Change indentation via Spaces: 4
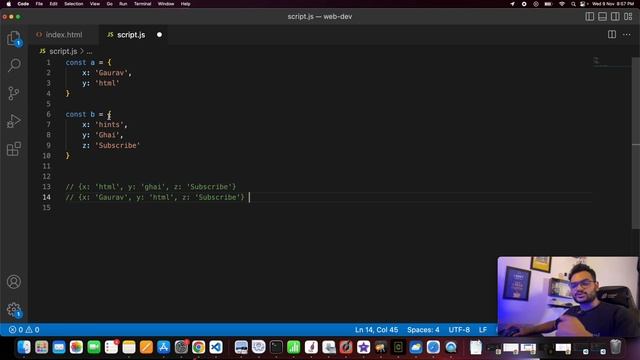 pyautogui.click(x=423, y=330)
